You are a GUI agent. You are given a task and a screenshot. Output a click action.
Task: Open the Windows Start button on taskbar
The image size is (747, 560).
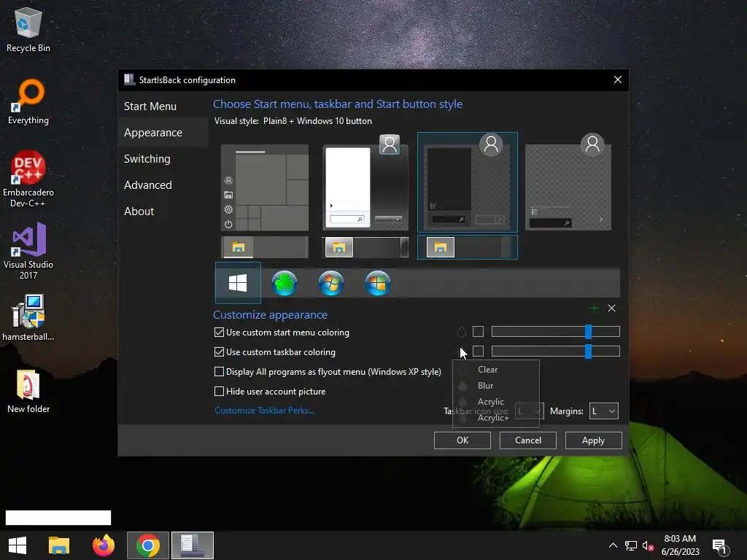18,545
